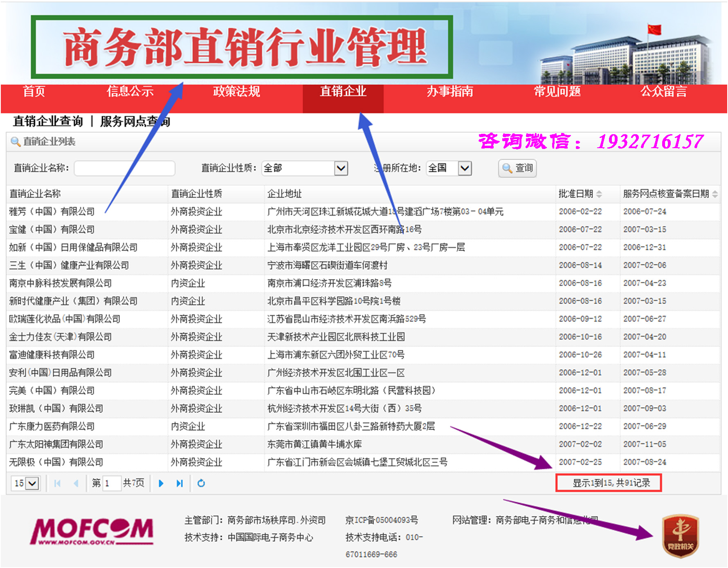Click address 上海市浦东新区六团外贸工业区70号
Viewport: 728px width, 568px height.
(336, 355)
